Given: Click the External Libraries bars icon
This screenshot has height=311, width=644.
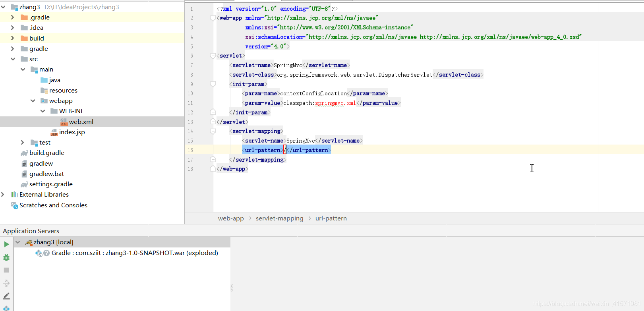Looking at the screenshot, I should click(x=14, y=195).
